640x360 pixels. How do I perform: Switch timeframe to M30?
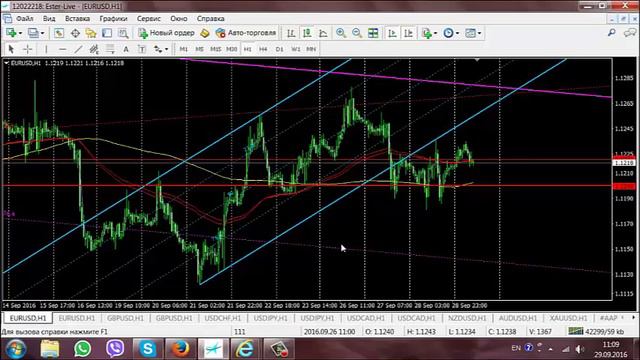231,49
